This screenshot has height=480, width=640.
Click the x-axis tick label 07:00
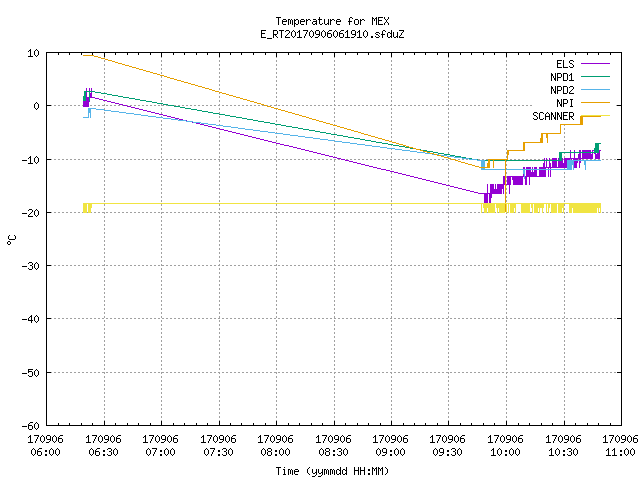click(x=160, y=452)
